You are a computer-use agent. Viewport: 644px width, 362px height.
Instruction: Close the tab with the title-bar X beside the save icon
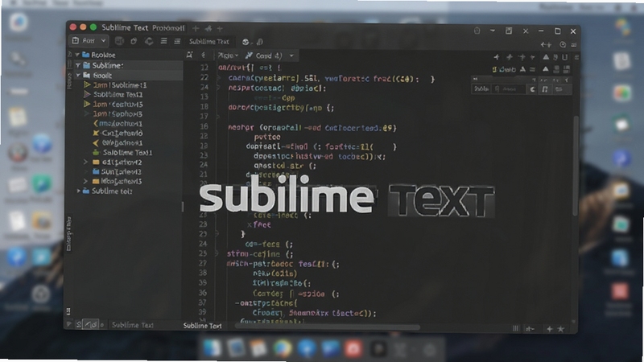[x=526, y=31]
